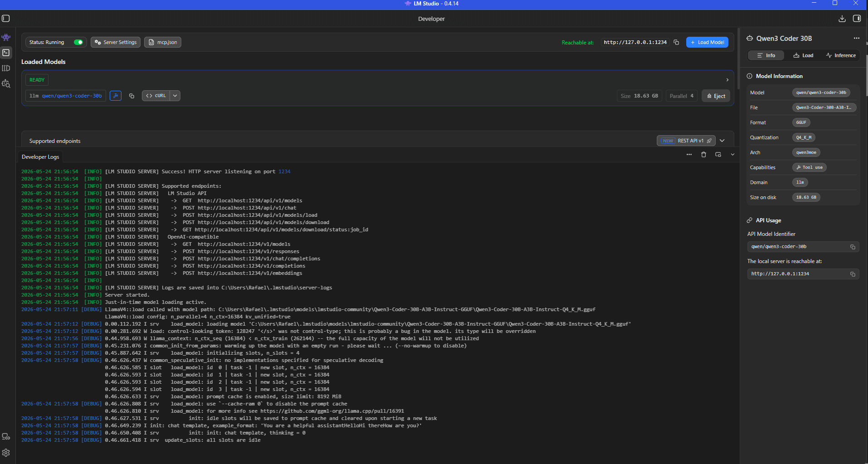Click the POST /v1/chat/completions log entry
The image size is (868, 464).
coord(252,259)
